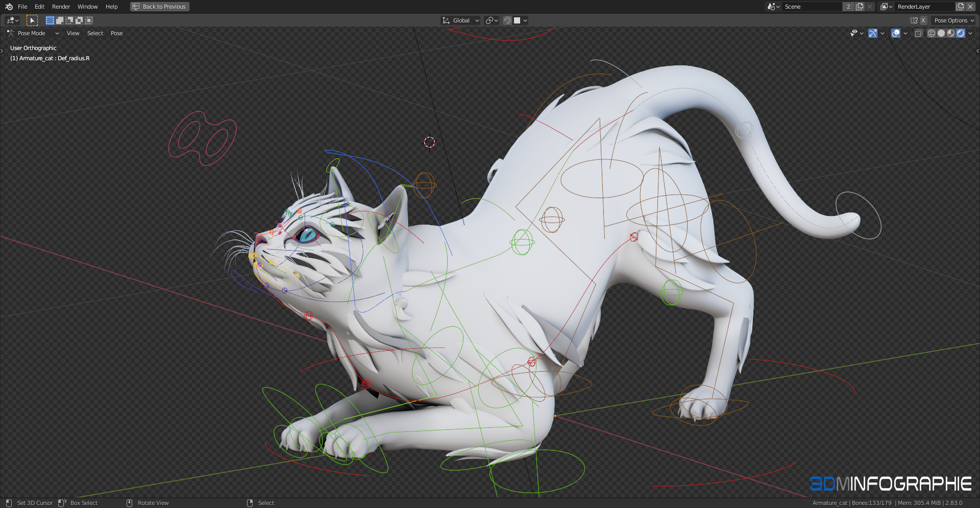
Task: Click 'Bones:133/179' in the status bar
Action: tap(871, 503)
